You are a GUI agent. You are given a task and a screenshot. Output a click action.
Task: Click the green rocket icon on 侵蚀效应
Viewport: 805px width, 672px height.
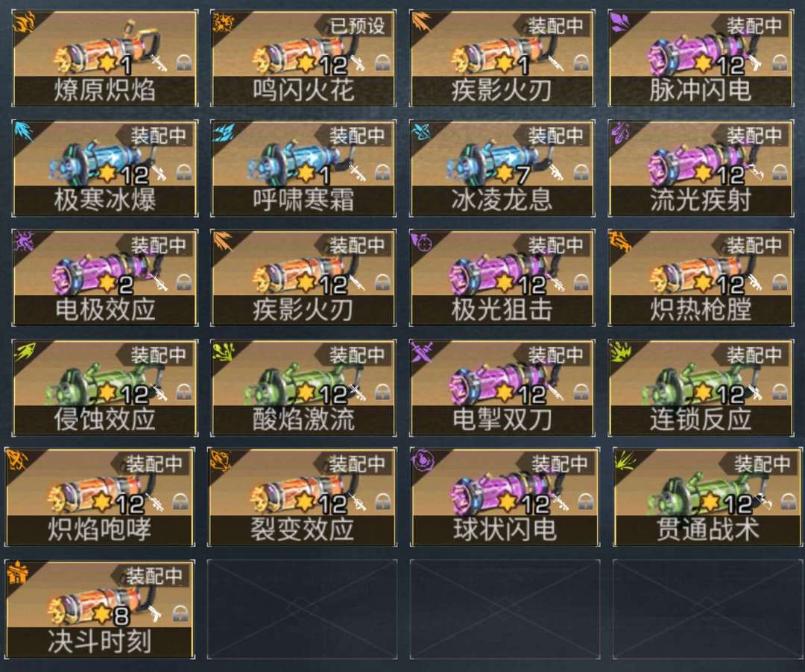coord(24,352)
